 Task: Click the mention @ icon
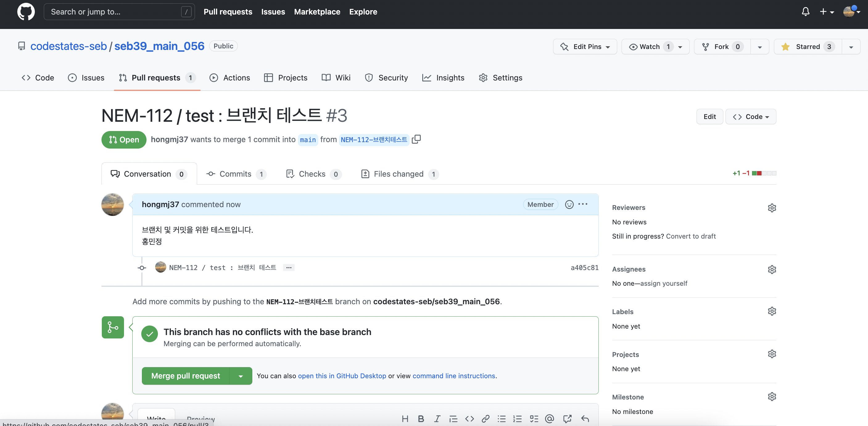[x=550, y=419]
